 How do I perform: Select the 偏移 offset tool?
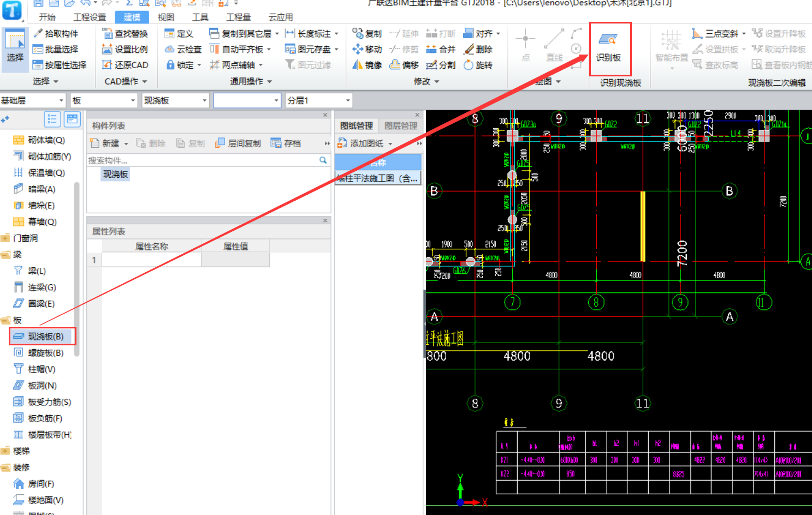click(404, 65)
